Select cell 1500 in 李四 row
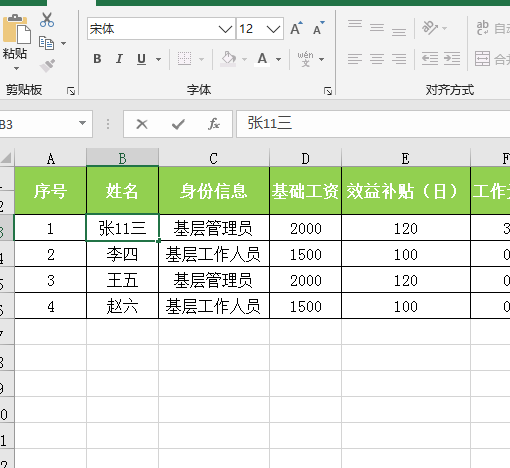 [305, 254]
